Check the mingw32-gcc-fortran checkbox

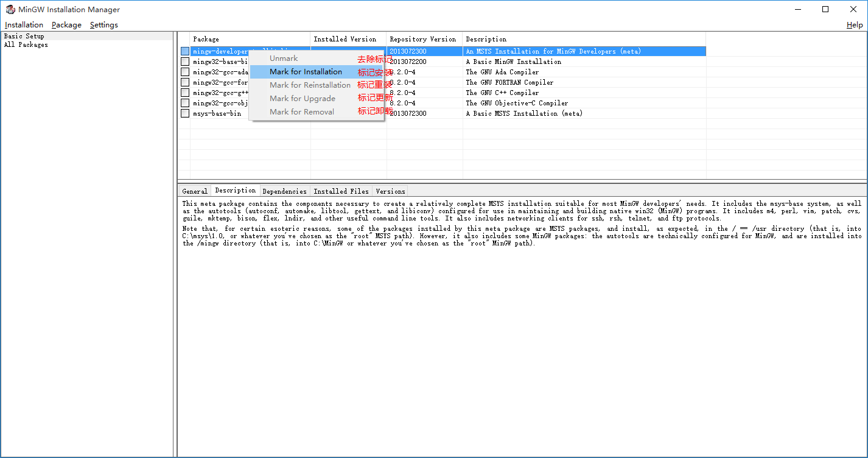tap(184, 82)
